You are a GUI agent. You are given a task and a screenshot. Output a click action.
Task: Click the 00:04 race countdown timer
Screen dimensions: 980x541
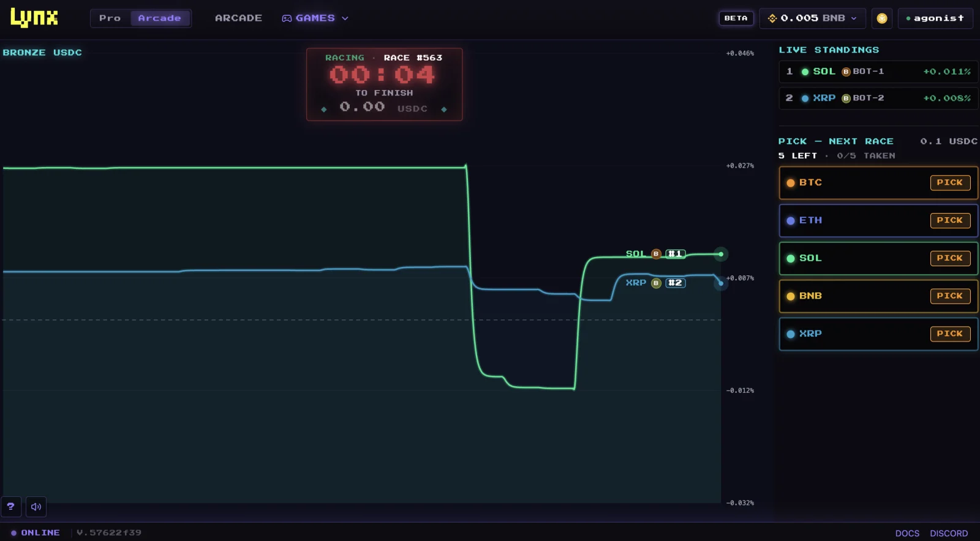pyautogui.click(x=382, y=75)
